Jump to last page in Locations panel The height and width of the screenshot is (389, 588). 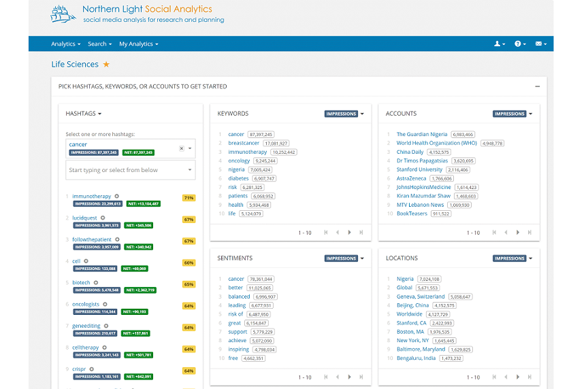point(529,377)
